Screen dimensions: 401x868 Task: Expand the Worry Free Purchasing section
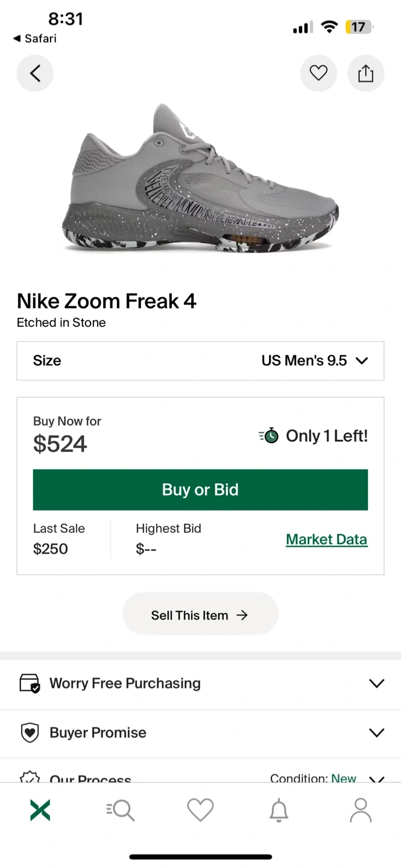click(200, 684)
